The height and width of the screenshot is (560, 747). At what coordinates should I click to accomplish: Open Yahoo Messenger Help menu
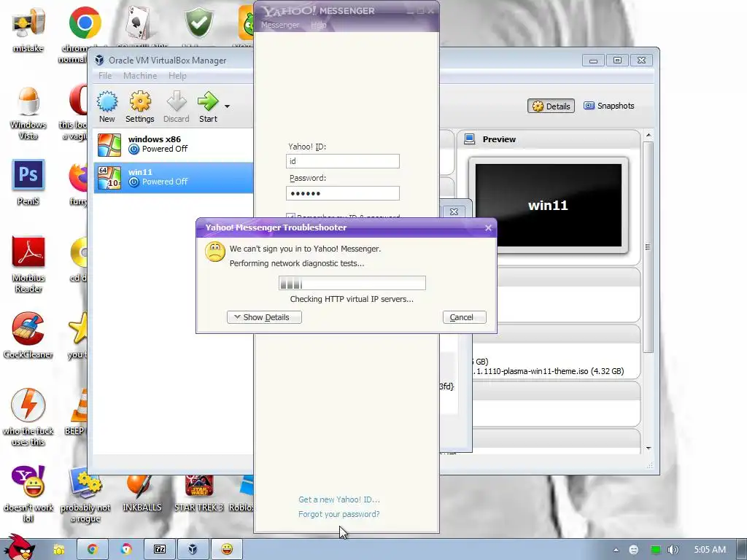point(319,25)
